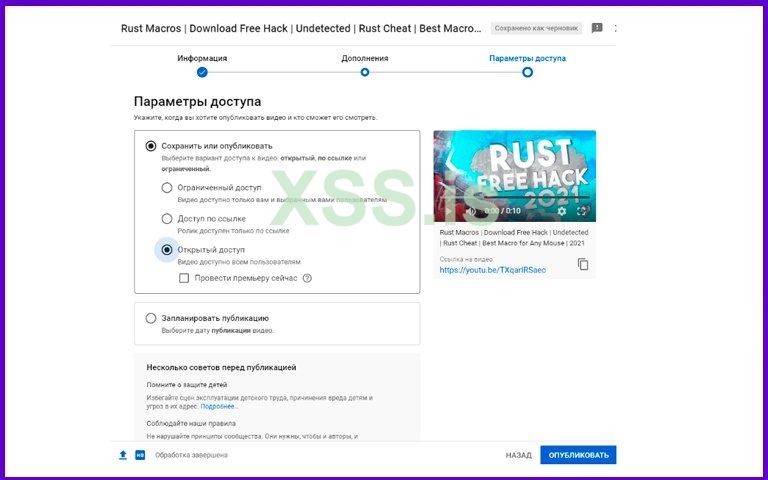Enable Провести премьеру сейчас checkbox
768x480 pixels.
coord(184,278)
